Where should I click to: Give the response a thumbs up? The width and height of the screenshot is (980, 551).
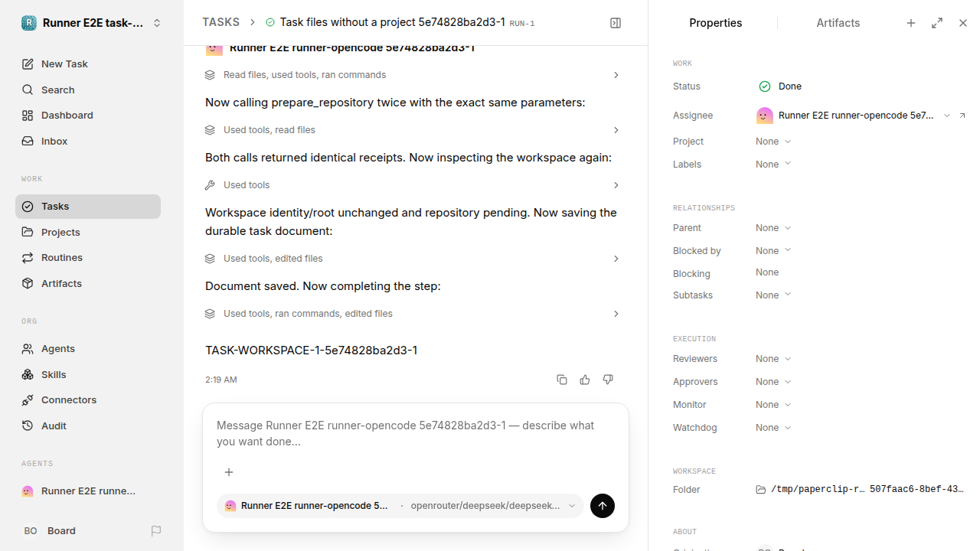(585, 380)
